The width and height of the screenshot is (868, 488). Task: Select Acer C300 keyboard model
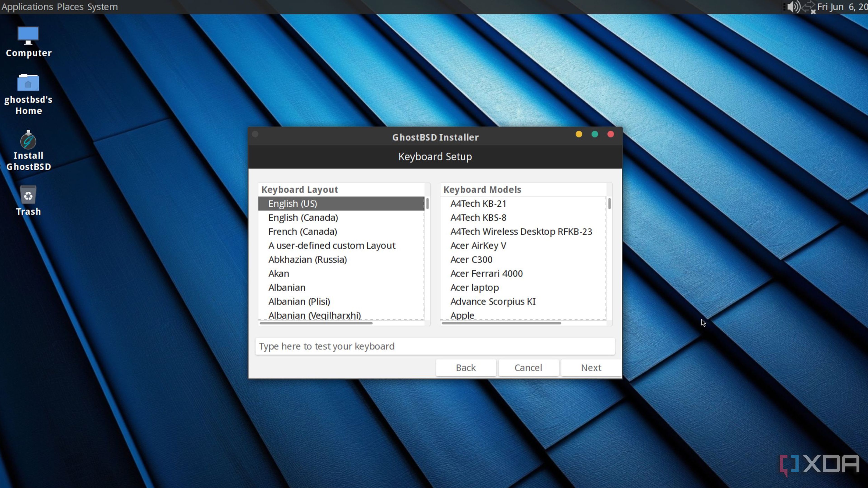523,259
